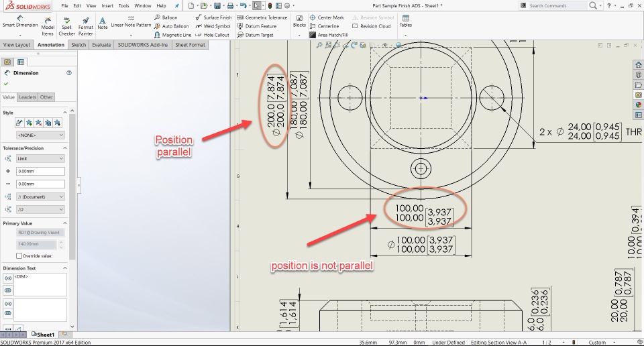Select the Auto Balloon tool
Viewport: 644px width, 346px height.
tap(171, 26)
